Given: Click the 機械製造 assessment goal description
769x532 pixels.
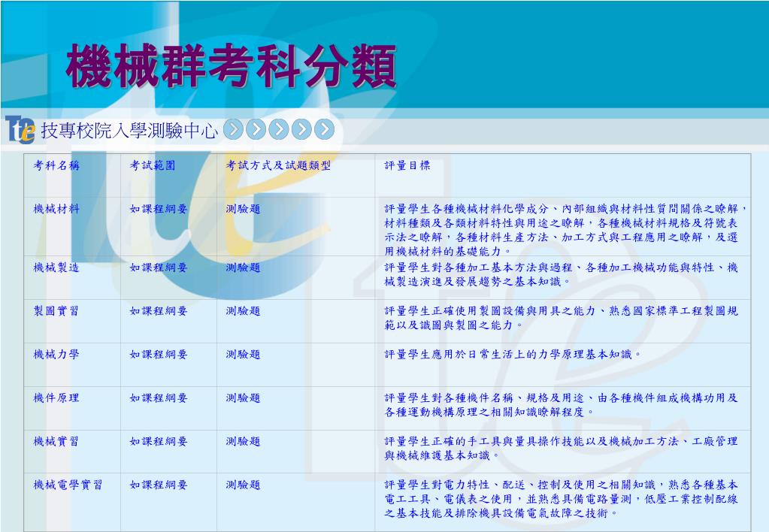Looking at the screenshot, I should click(x=561, y=274).
